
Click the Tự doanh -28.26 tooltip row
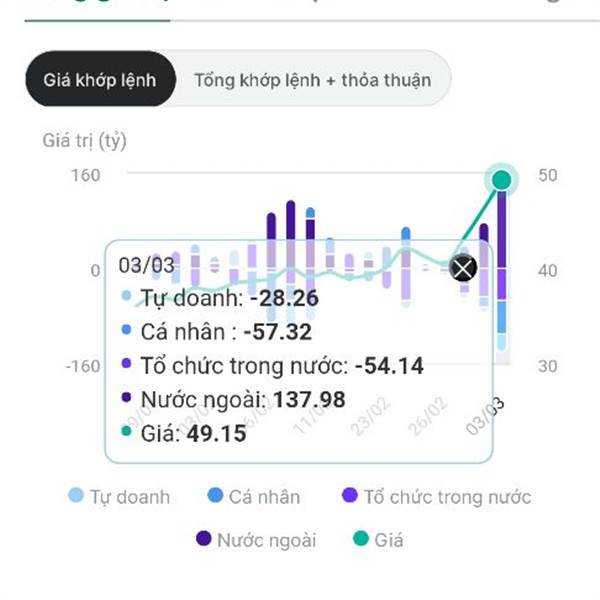[x=220, y=298]
